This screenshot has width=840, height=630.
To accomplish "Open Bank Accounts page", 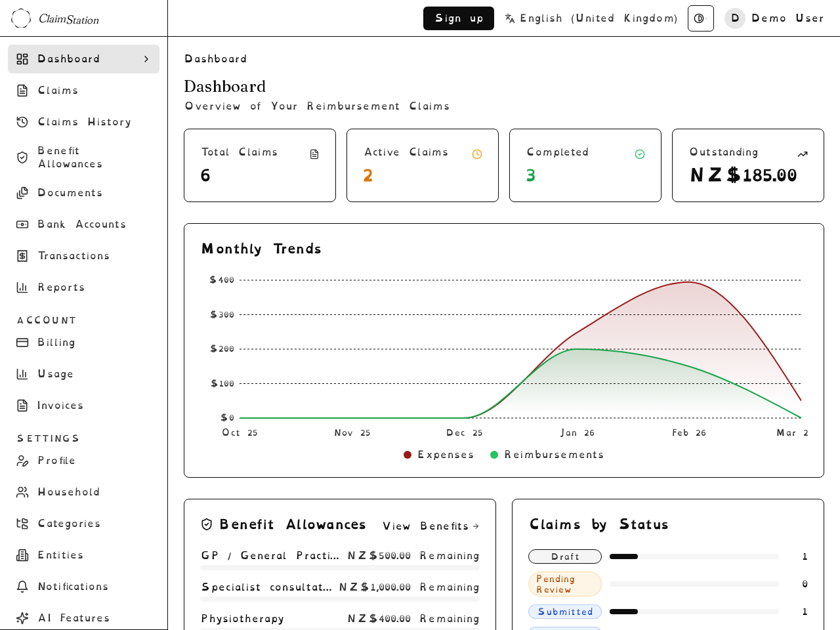I will pos(83,224).
